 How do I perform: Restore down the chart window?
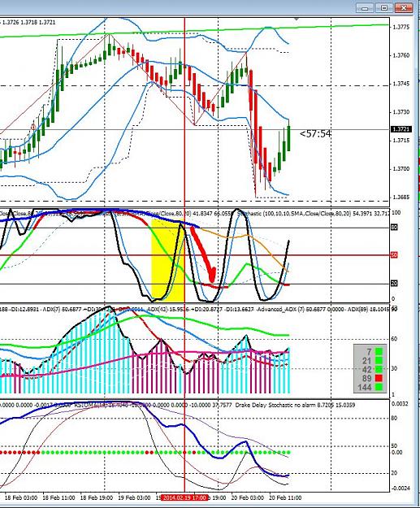pos(384,8)
